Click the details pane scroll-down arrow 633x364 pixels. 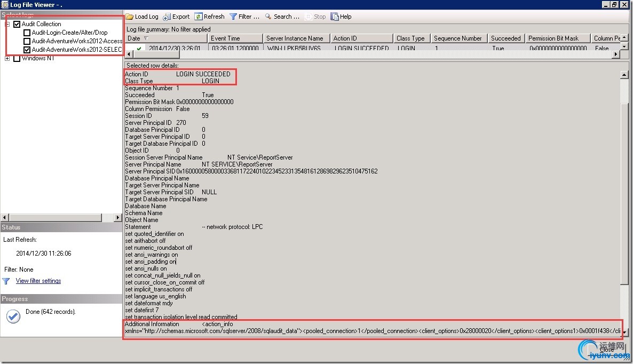pyautogui.click(x=624, y=332)
